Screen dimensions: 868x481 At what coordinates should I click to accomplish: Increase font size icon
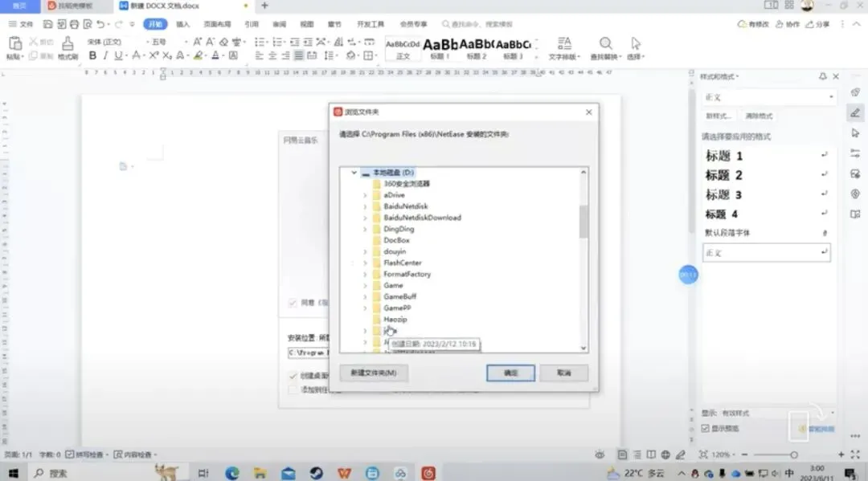tap(197, 42)
